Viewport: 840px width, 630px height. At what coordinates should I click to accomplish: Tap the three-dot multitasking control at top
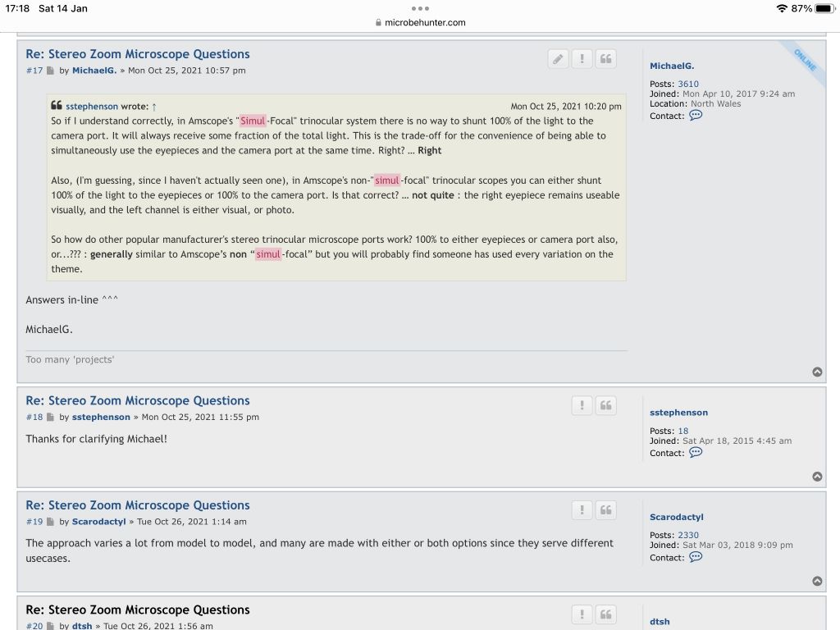tap(420, 8)
